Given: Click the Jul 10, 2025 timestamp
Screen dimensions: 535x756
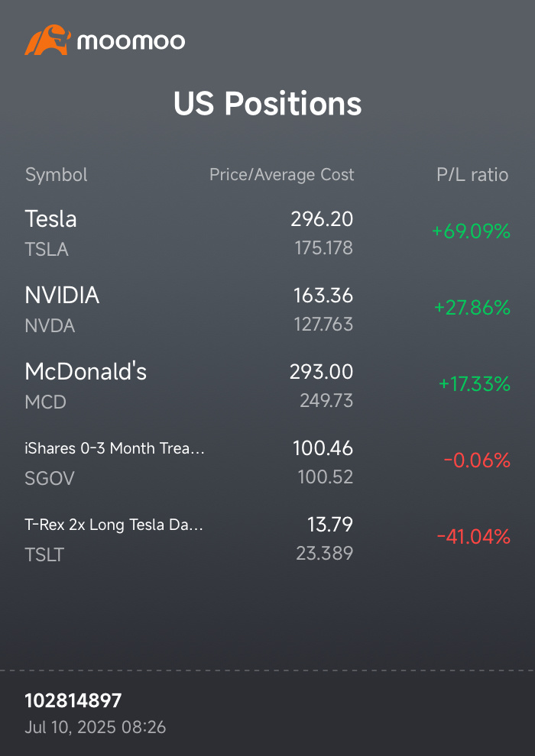Looking at the screenshot, I should (x=96, y=726).
